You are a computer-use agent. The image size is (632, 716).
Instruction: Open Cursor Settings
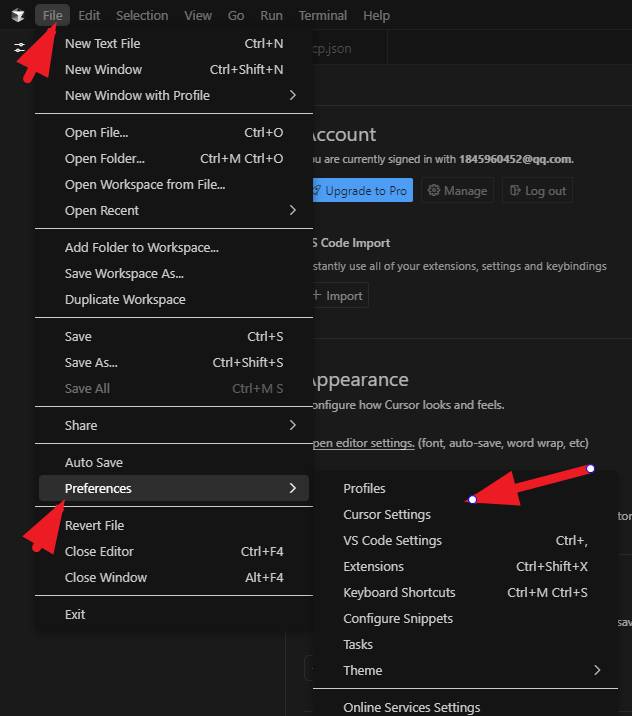click(x=465, y=515)
